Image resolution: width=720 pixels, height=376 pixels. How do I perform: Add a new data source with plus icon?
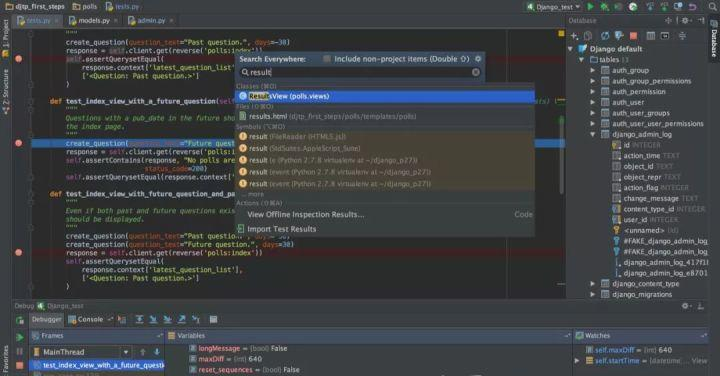click(x=574, y=36)
